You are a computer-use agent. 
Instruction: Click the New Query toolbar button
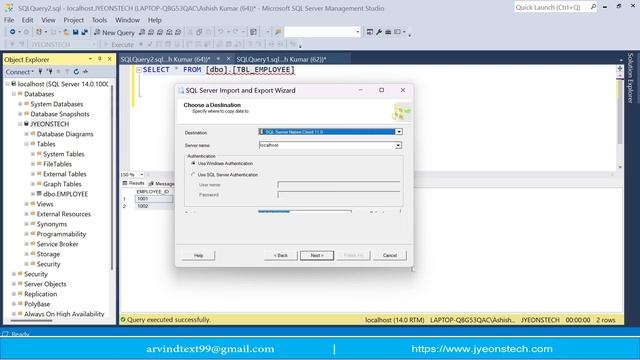pos(114,32)
